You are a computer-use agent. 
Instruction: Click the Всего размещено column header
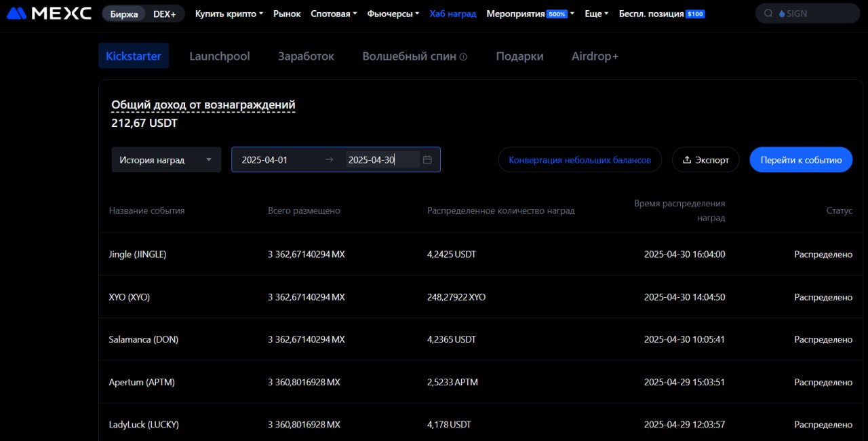pyautogui.click(x=304, y=211)
